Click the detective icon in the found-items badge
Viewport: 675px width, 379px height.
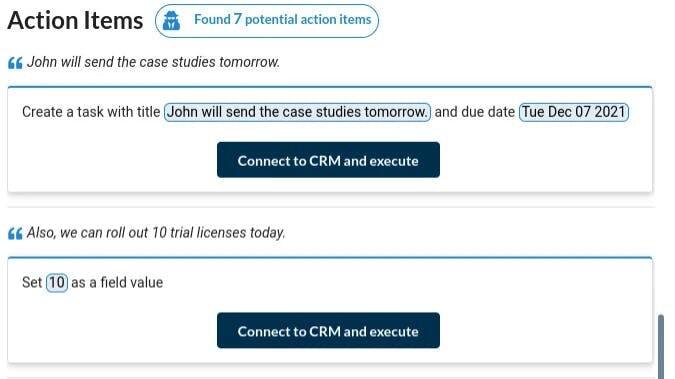(172, 20)
